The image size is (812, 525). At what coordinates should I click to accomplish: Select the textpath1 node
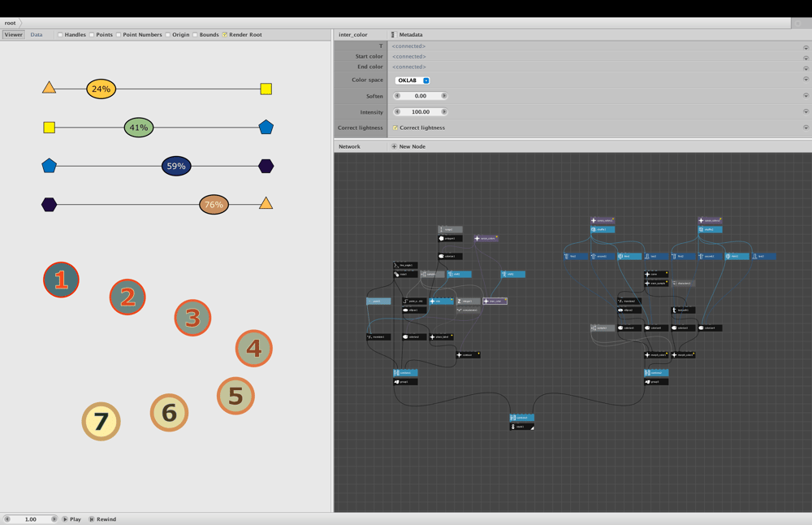(x=683, y=310)
